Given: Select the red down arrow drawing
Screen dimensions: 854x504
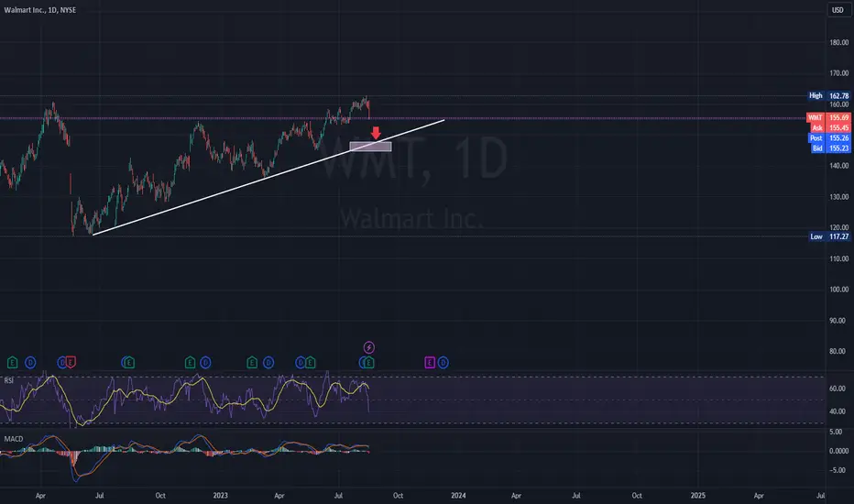Looking at the screenshot, I should coord(376,133).
